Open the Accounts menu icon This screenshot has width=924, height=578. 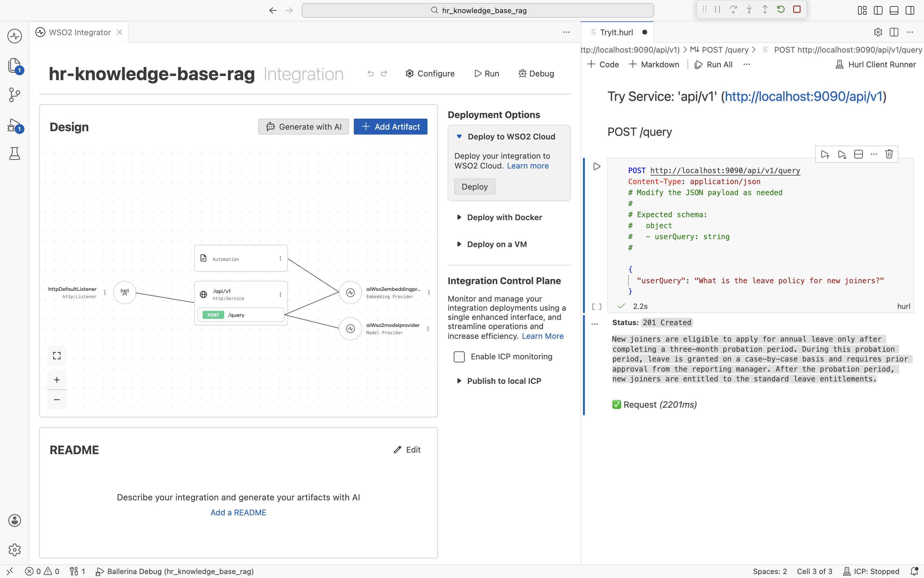[14, 520]
